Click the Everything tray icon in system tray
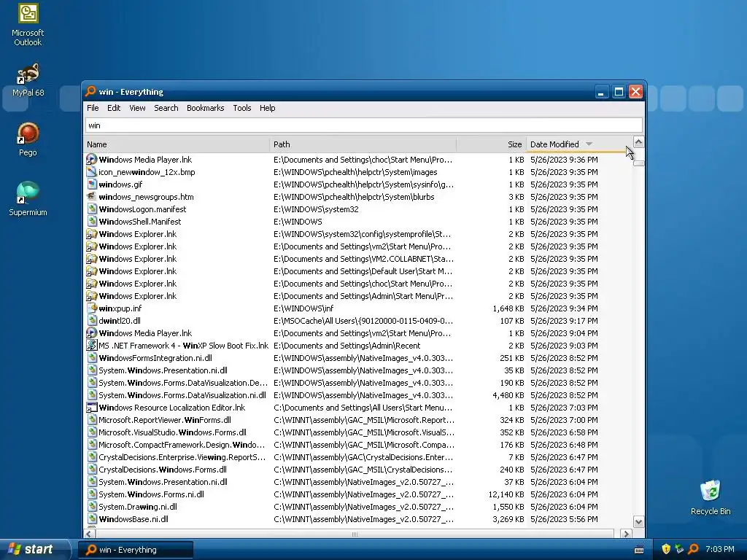The height and width of the screenshot is (560, 747). (693, 549)
